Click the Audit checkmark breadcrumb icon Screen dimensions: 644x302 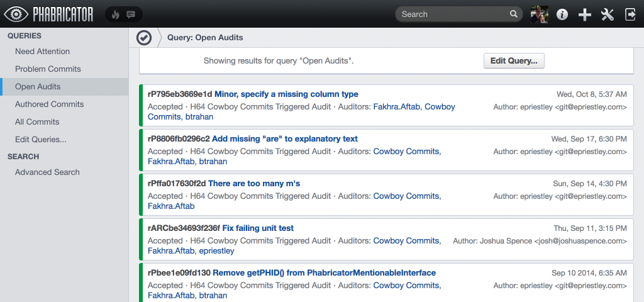144,38
